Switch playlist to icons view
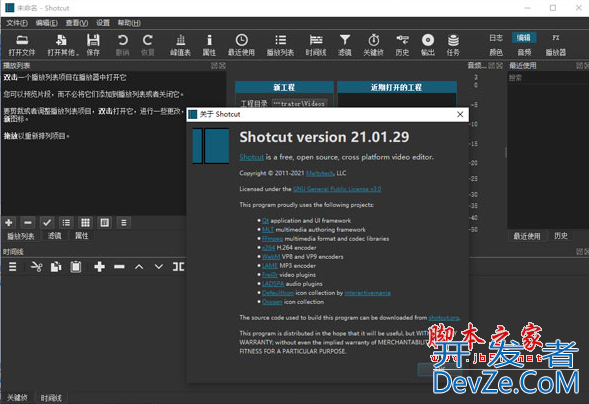589x404 pixels. (104, 223)
